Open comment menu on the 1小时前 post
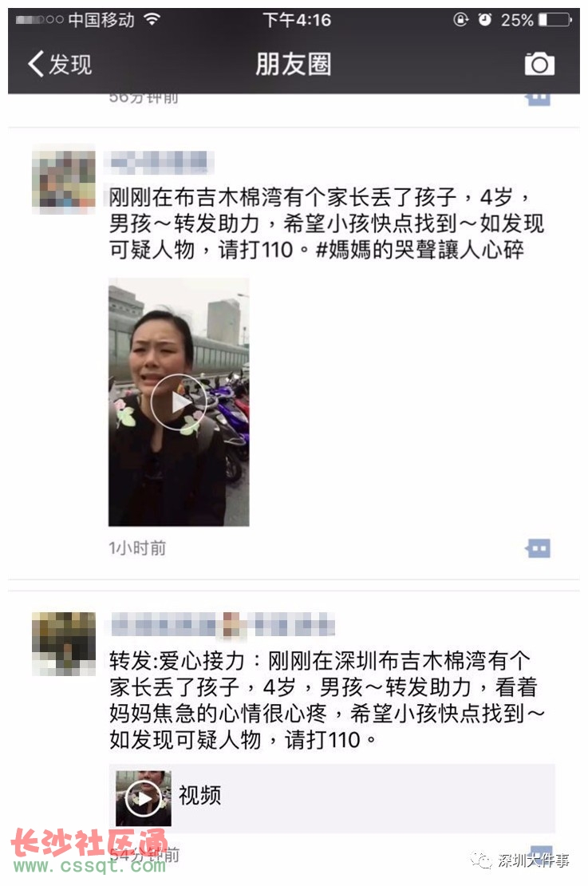588x886 pixels. point(539,548)
